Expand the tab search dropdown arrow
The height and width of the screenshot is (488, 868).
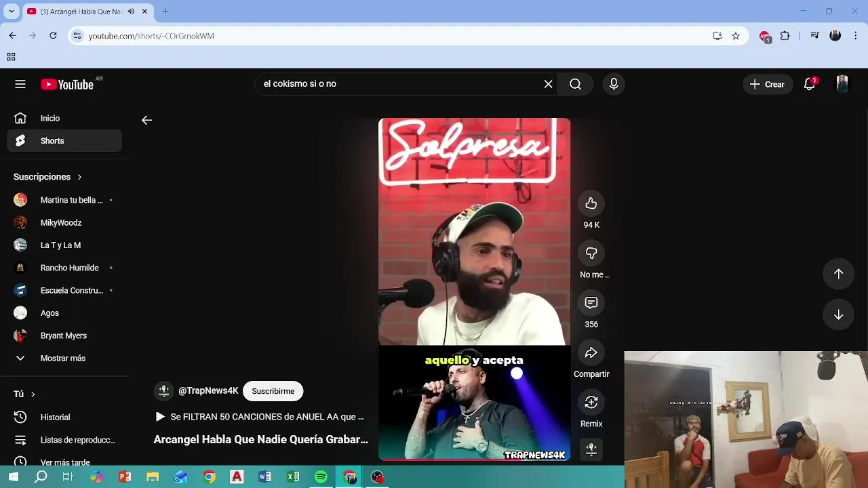(12, 12)
